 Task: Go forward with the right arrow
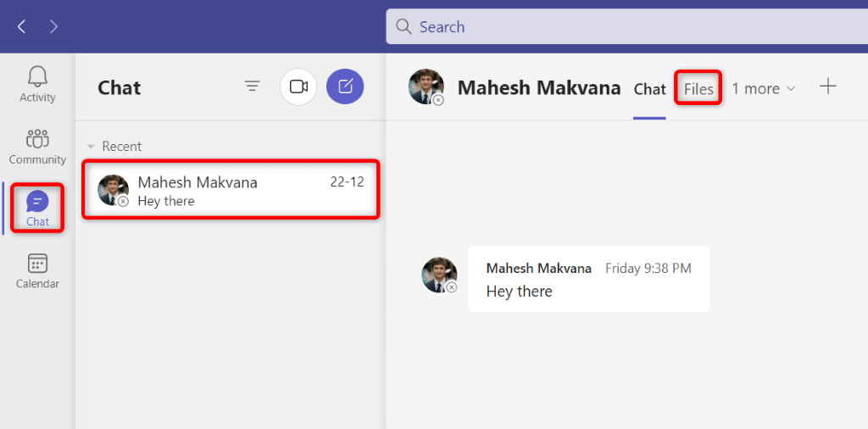pos(54,27)
